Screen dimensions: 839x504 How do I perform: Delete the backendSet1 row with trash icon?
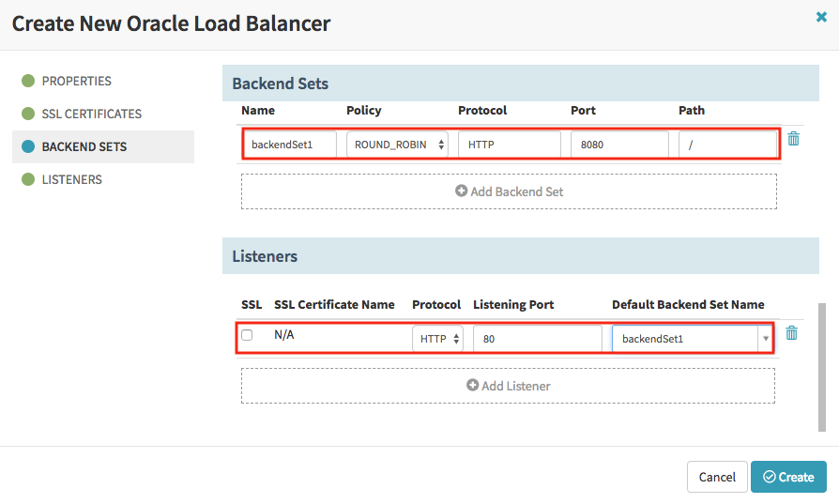794,139
